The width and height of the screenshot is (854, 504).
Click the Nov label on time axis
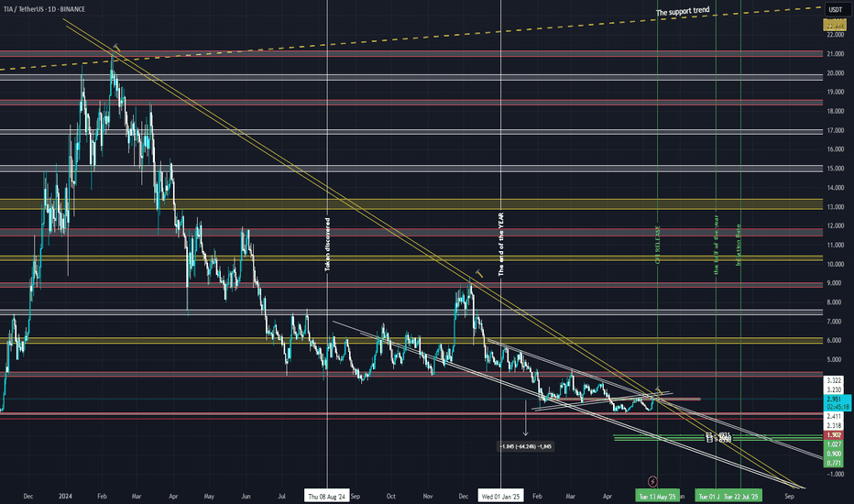point(428,496)
